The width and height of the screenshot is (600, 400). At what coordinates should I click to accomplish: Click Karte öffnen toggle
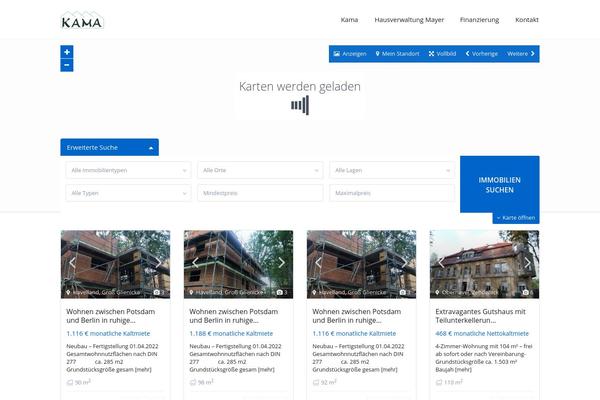pyautogui.click(x=516, y=218)
